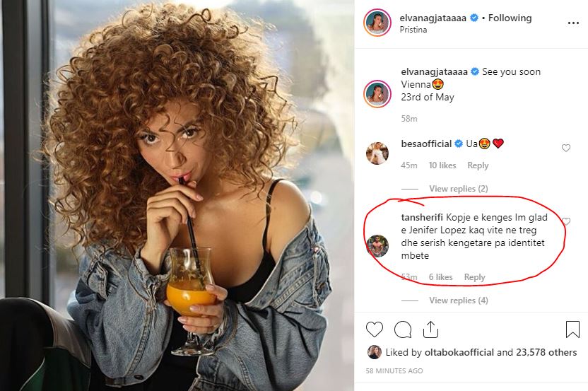Open oltabokaofficial's small liker avatar
The width and height of the screenshot is (588, 391).
[x=374, y=352]
